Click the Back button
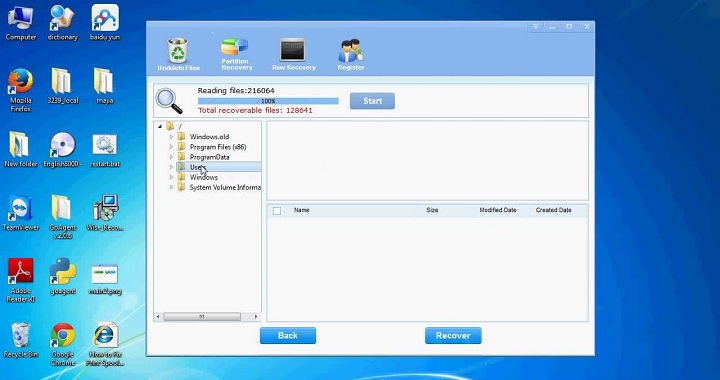Viewport: 720px width, 380px height. tap(288, 335)
